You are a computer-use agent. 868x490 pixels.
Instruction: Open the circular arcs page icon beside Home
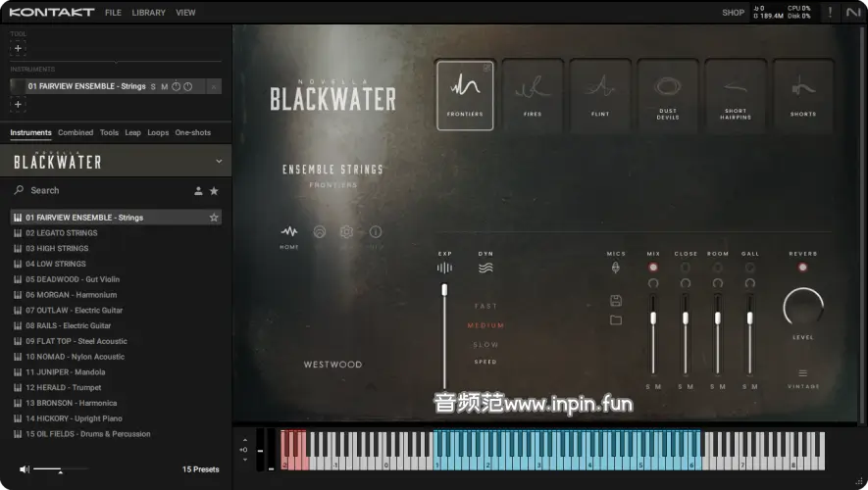(320, 231)
